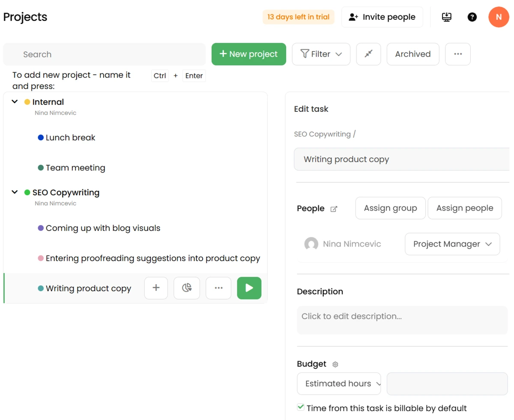Click the '13 days left in trial' badge

[299, 17]
